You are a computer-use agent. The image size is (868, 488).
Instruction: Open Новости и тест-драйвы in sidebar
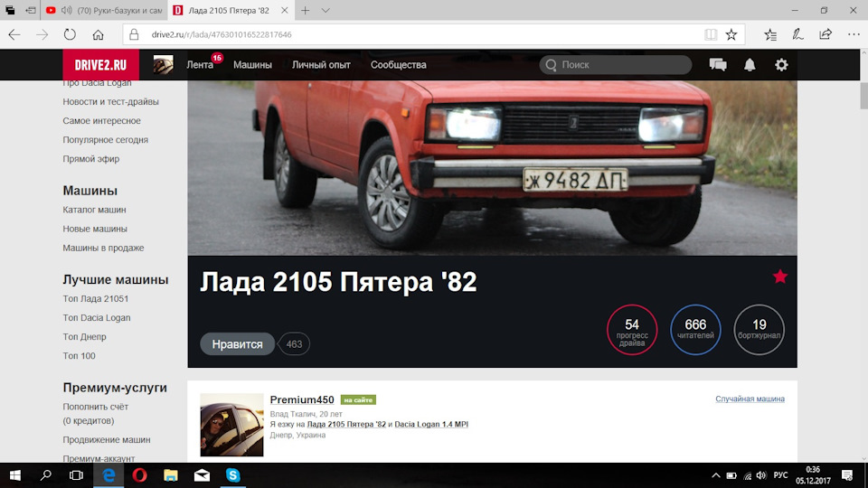pyautogui.click(x=110, y=102)
